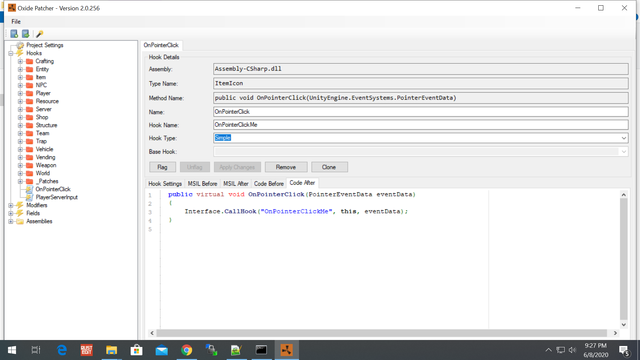Click the Flag button

pyautogui.click(x=162, y=167)
